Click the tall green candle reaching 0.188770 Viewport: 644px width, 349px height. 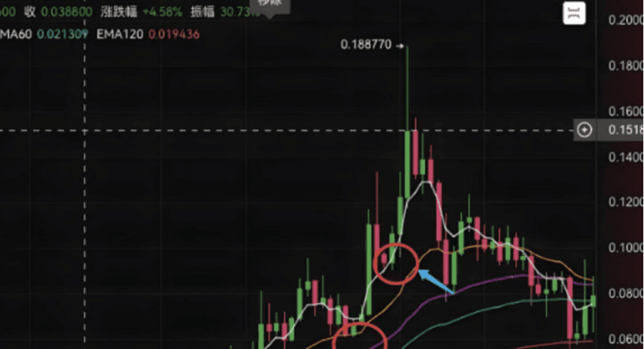[407, 123]
